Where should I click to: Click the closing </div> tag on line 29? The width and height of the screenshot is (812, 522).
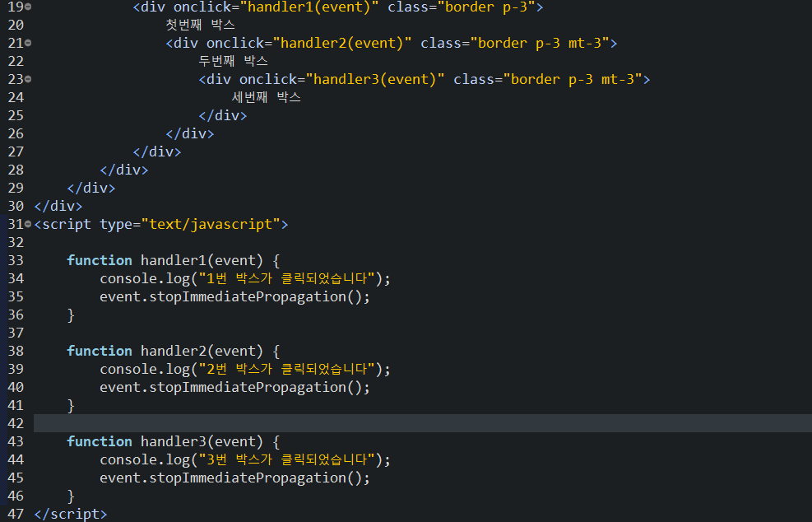(x=91, y=189)
